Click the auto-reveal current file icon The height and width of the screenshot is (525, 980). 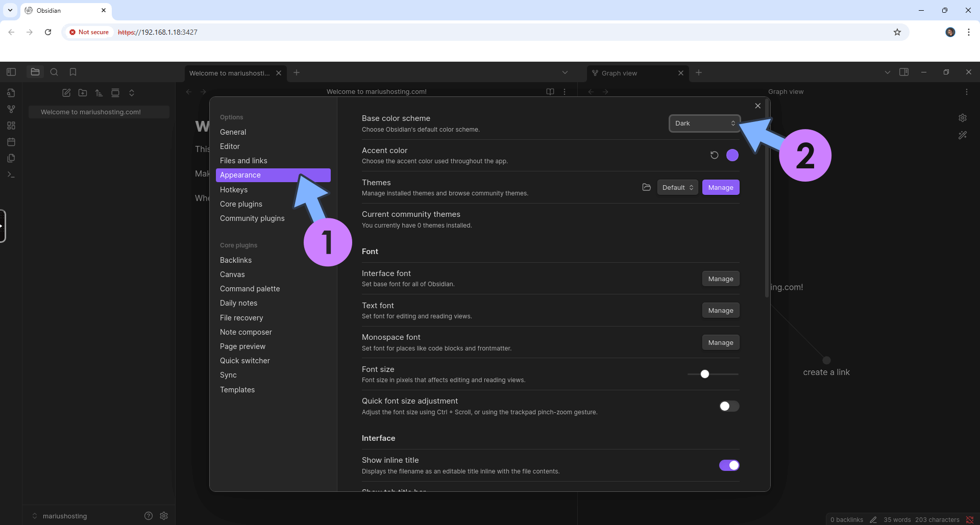pos(115,93)
